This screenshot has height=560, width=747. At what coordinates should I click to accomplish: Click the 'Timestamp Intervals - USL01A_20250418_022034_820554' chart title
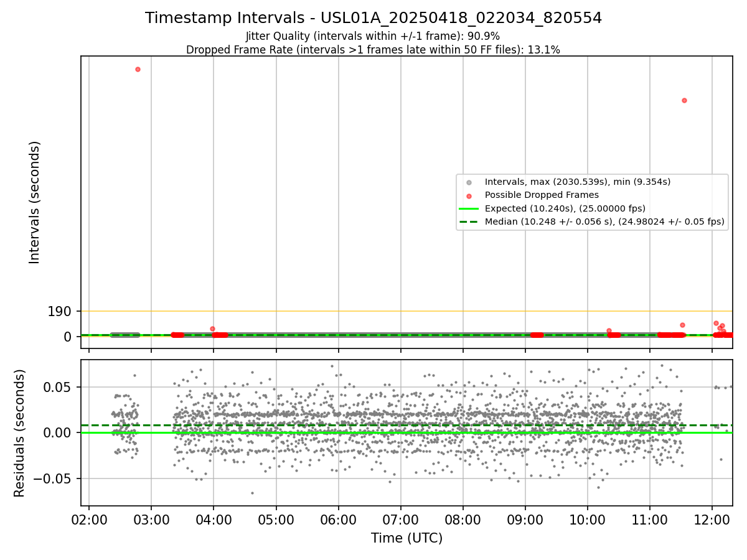374,18
